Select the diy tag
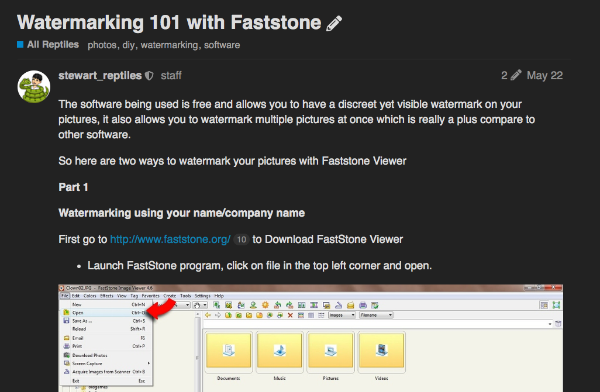The width and height of the screenshot is (600, 392). coord(128,45)
